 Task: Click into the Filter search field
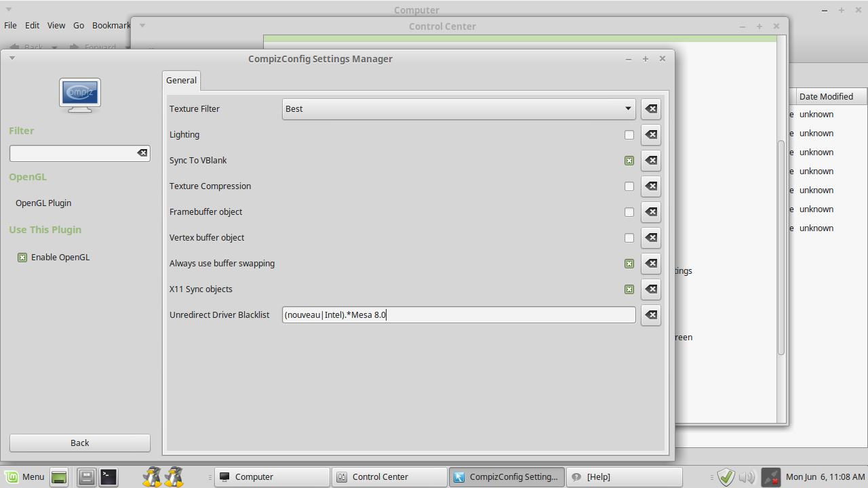coord(73,153)
